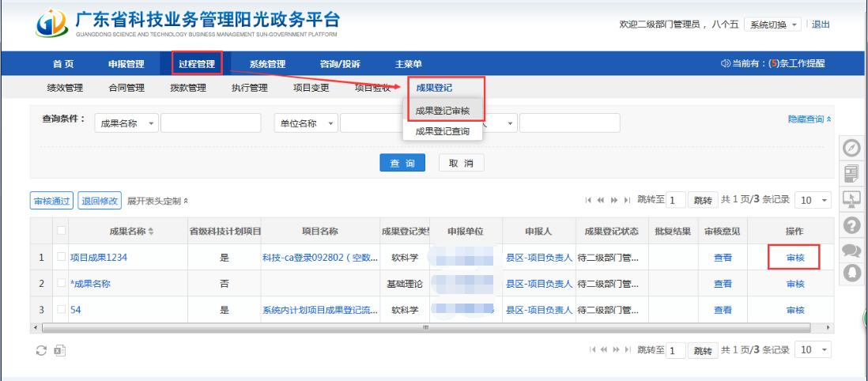The width and height of the screenshot is (868, 381).
Task: Tick the checkbox for row 项目成果1234
Action: tap(62, 257)
